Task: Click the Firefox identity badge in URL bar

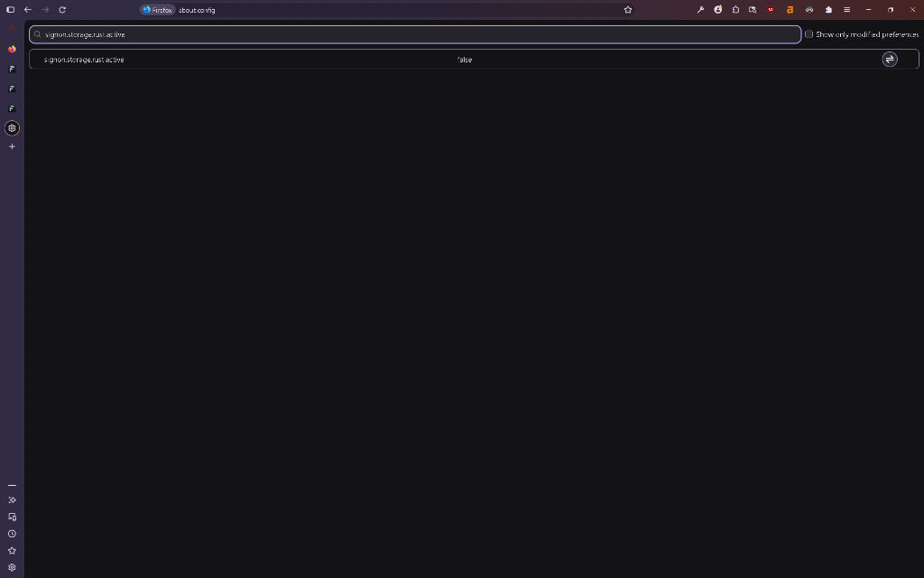Action: click(157, 10)
